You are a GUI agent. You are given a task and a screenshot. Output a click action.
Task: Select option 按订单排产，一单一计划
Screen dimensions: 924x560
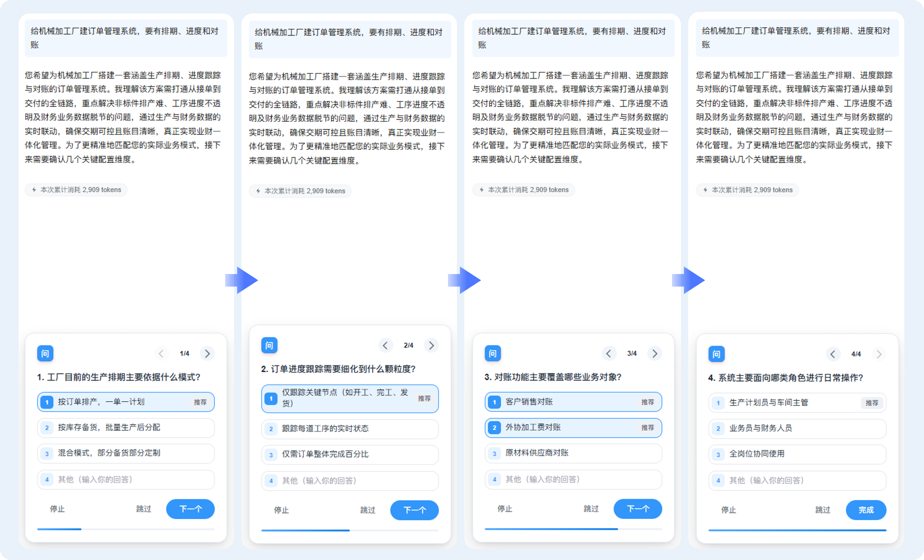[x=126, y=402]
